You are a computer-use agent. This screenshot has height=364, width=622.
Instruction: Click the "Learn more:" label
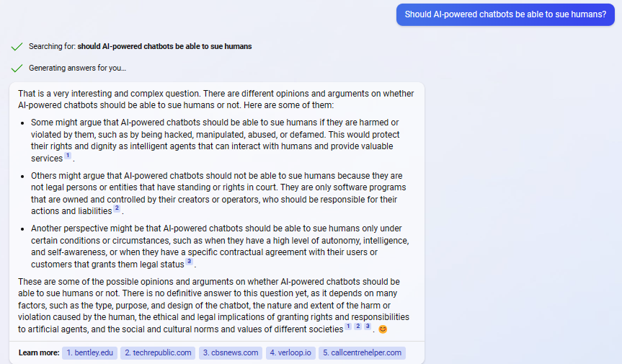pos(39,353)
